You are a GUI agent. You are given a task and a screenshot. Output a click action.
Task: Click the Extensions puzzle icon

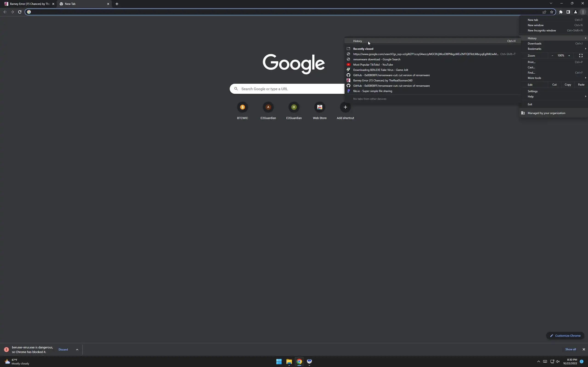(x=561, y=12)
